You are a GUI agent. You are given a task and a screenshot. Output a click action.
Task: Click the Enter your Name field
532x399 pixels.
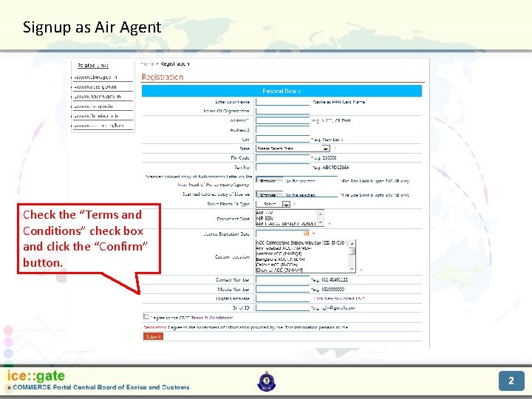pos(282,102)
